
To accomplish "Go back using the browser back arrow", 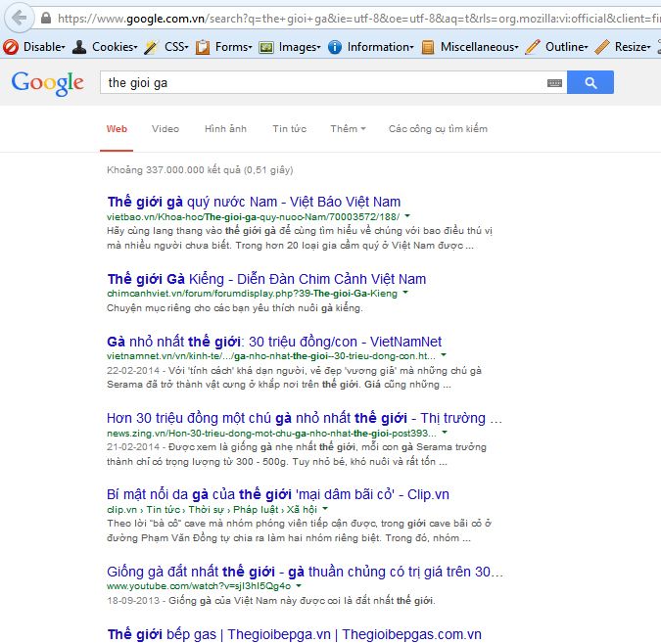I will [x=19, y=18].
